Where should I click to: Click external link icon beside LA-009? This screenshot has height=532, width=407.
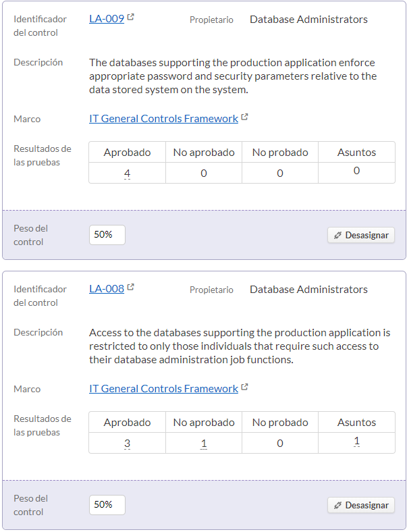tap(130, 17)
